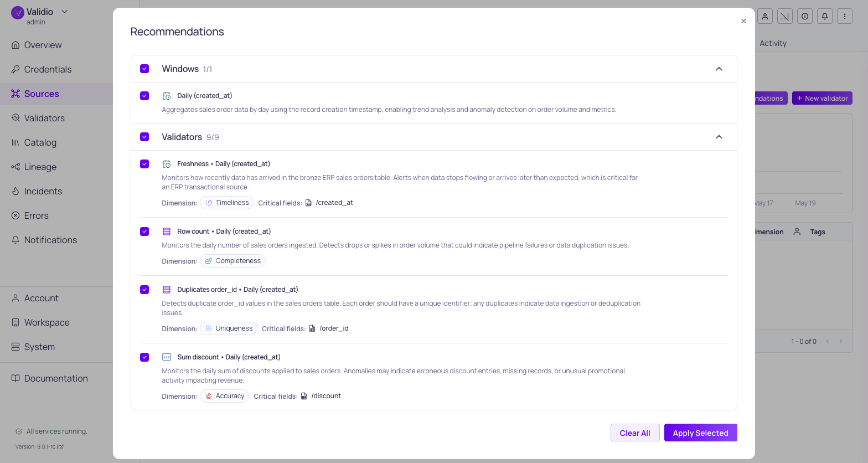Go to Overview in the sidebar
868x463 pixels.
(43, 45)
